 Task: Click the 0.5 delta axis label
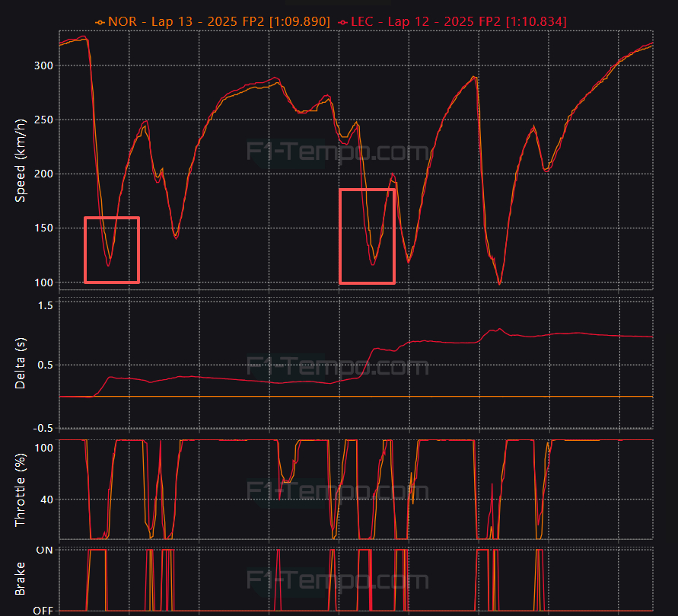pyautogui.click(x=46, y=365)
